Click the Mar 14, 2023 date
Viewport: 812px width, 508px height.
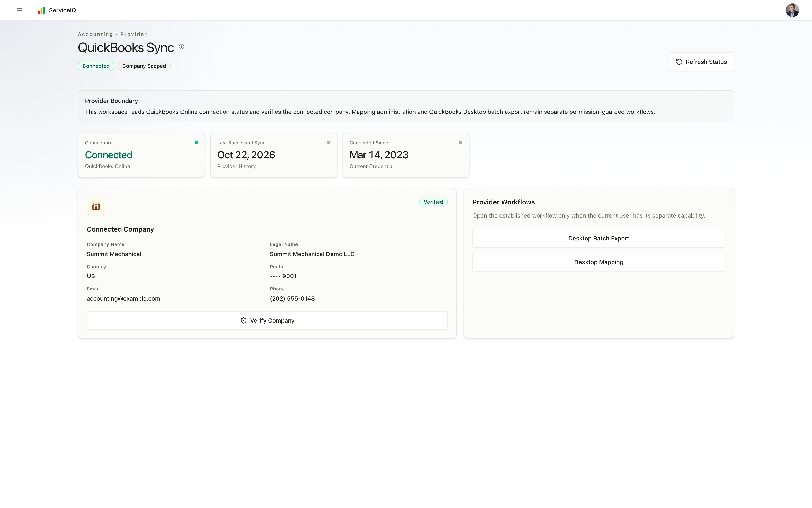[x=379, y=155]
